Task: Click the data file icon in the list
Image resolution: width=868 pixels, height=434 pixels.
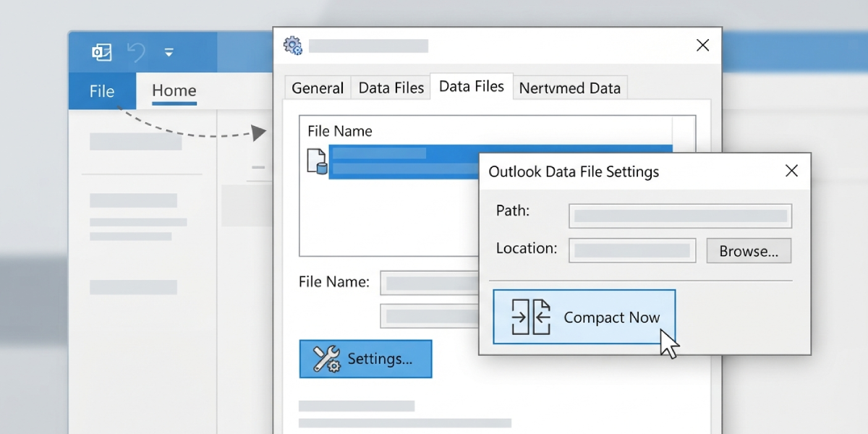Action: (317, 161)
